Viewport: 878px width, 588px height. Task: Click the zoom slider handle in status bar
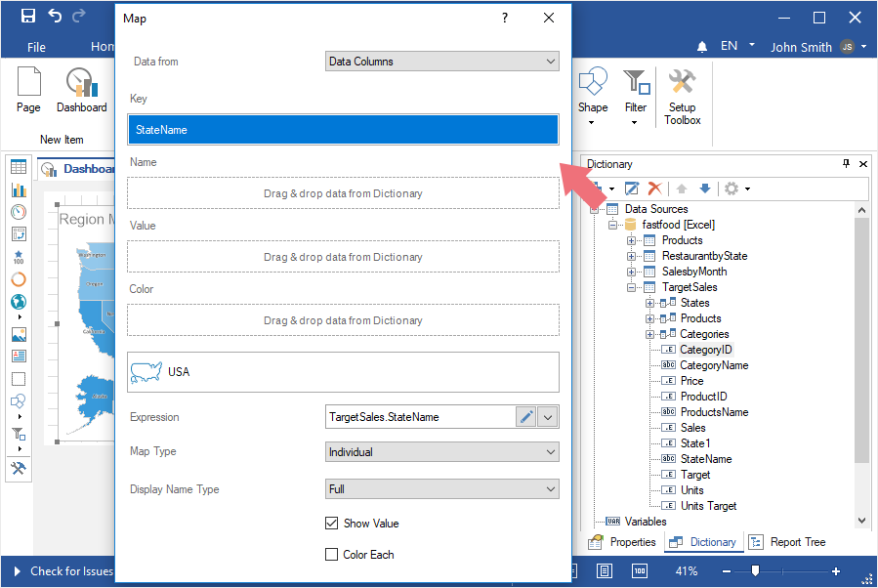[x=754, y=570]
